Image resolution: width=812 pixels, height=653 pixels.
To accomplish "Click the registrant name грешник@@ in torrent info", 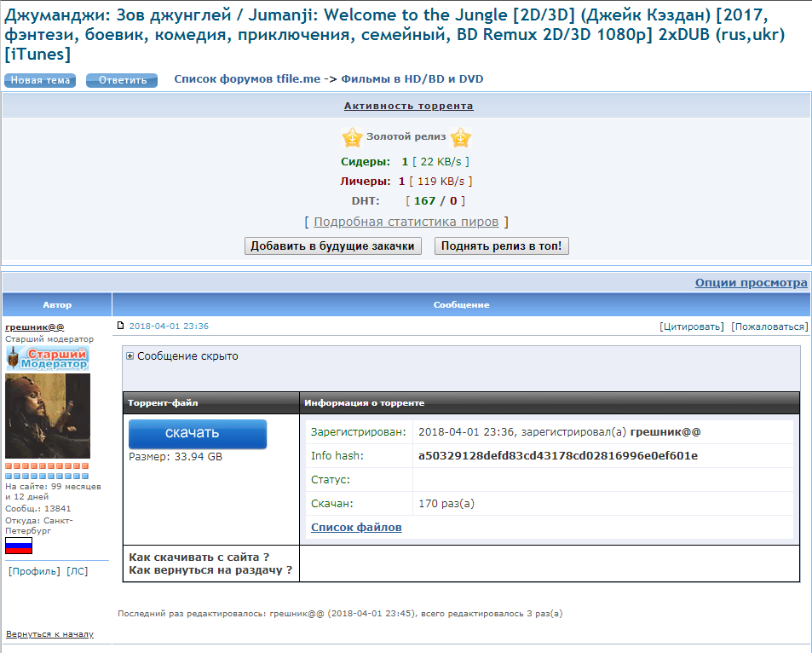I will point(665,432).
